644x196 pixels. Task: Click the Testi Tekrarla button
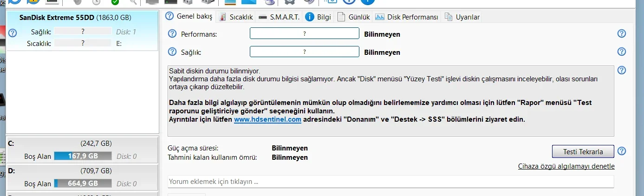pos(583,151)
